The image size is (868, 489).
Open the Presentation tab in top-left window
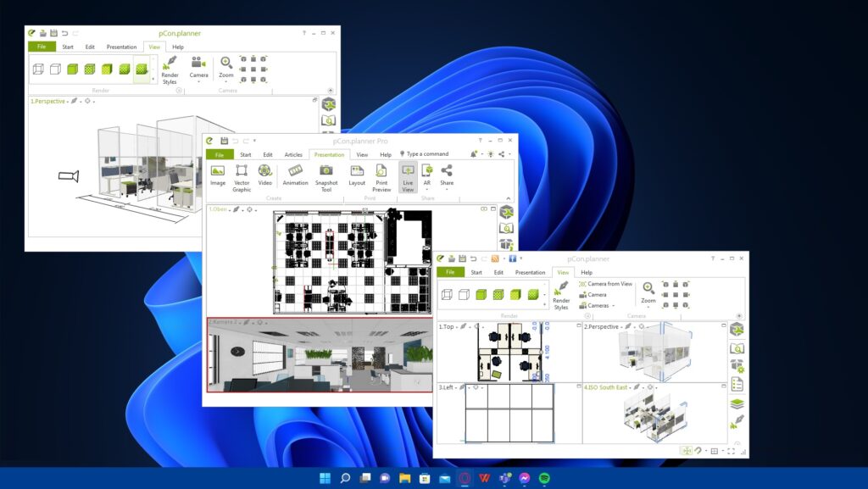(121, 47)
